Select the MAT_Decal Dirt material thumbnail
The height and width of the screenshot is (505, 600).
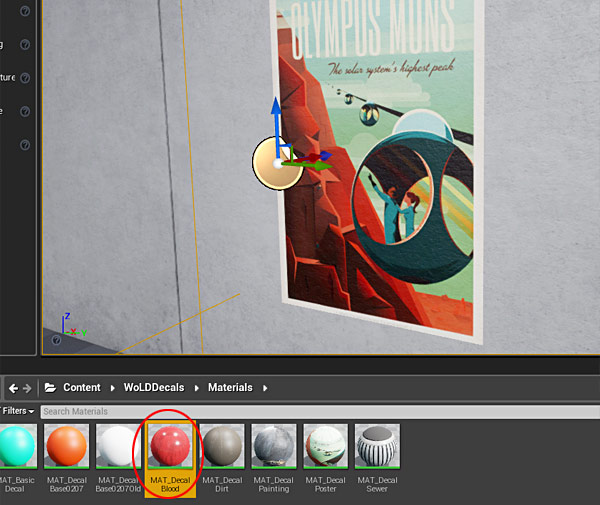223,447
